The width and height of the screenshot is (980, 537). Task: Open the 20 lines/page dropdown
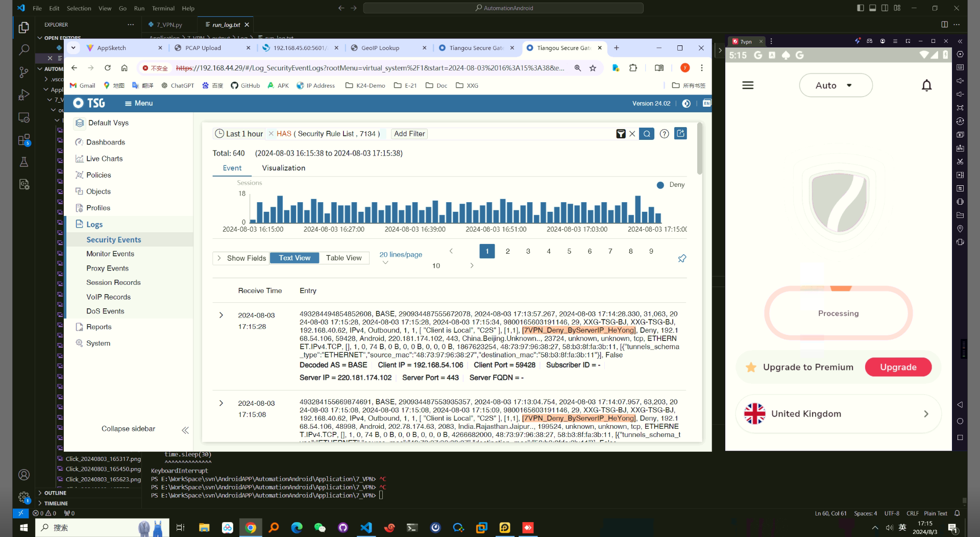[400, 255]
